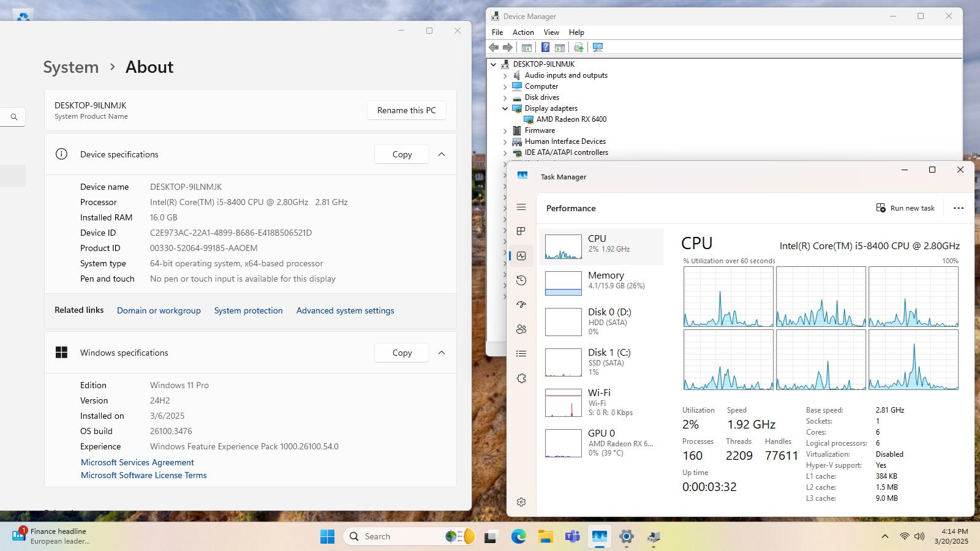This screenshot has width=980, height=551.
Task: Toggle the action pane icon in Device Manager
Action: point(560,48)
